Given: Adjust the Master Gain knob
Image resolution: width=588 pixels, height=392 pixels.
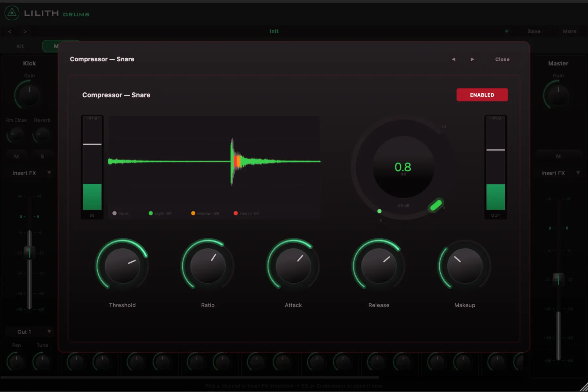Looking at the screenshot, I should (x=558, y=95).
